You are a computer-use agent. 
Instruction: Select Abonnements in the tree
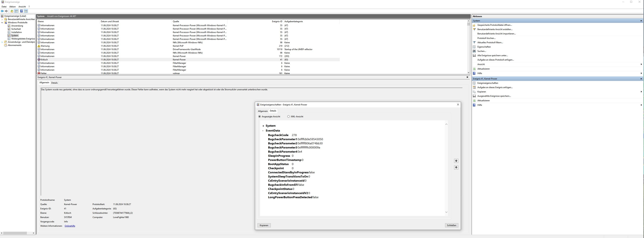[15, 45]
